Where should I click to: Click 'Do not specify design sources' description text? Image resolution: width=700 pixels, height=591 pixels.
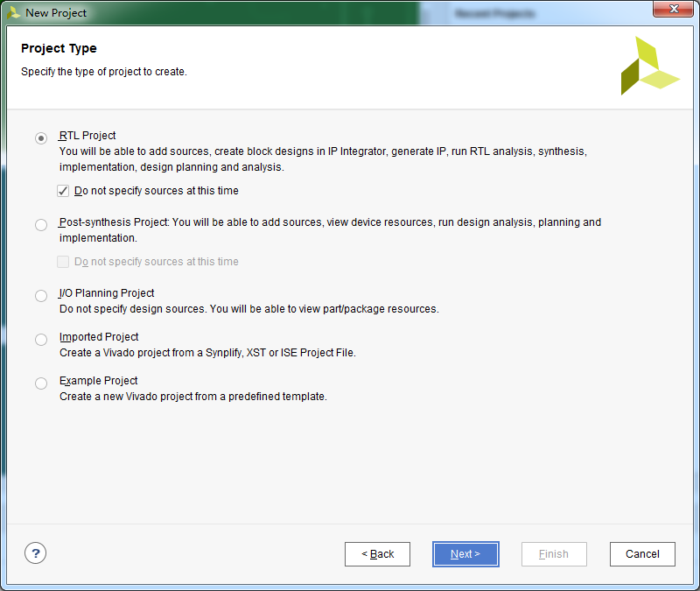click(x=249, y=309)
